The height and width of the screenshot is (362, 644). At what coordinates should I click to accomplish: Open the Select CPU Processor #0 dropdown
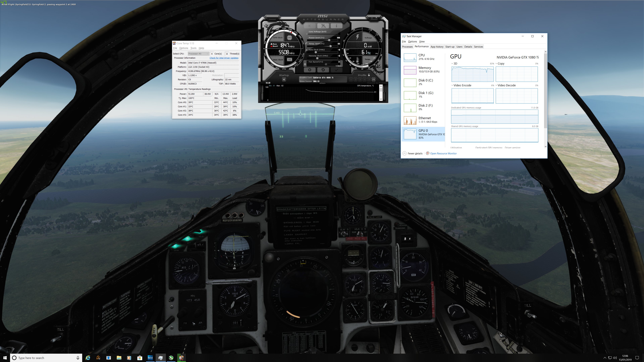tap(198, 54)
